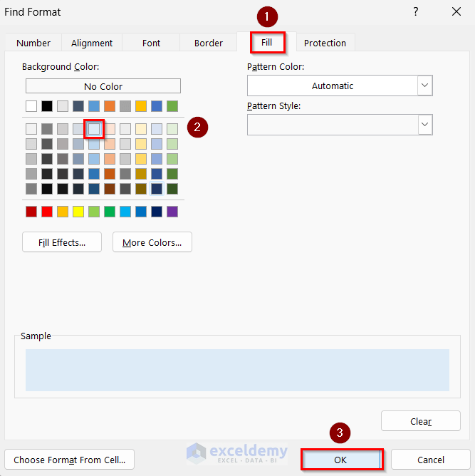Choose the dark blue-gray top row swatch
Screen dimensions: 475x476
point(78,106)
